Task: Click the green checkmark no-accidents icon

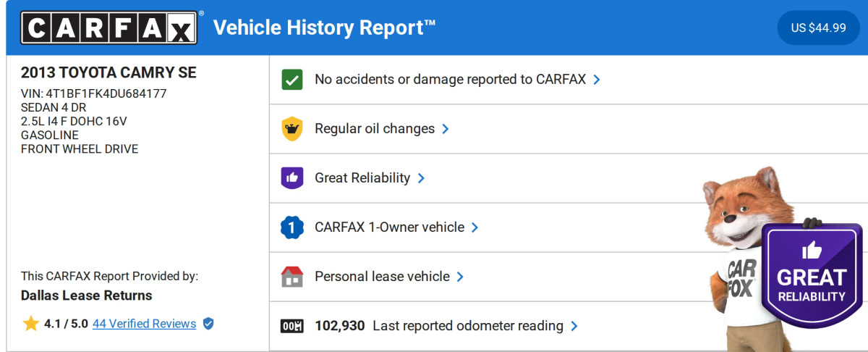Action: point(292,80)
